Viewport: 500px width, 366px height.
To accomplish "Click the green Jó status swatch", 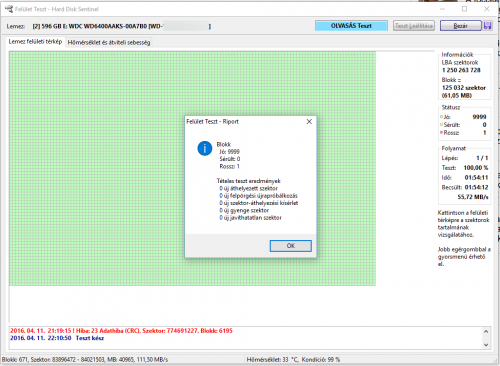I will point(441,117).
